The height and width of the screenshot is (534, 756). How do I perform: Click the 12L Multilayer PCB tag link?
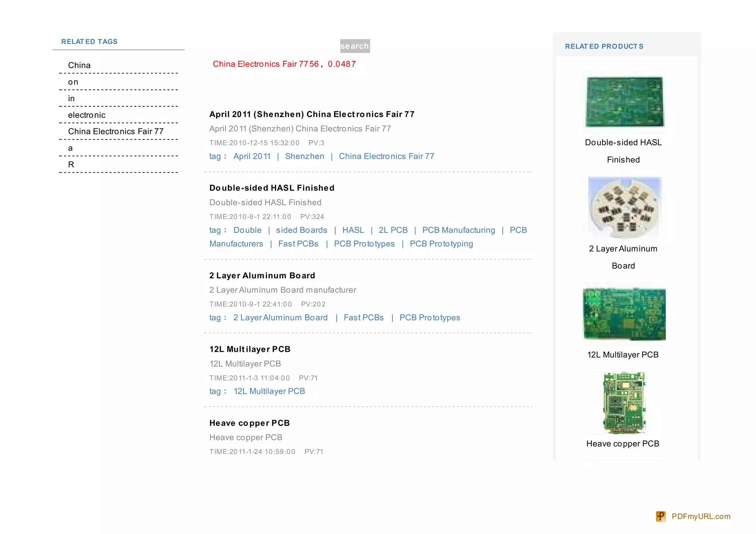coord(269,392)
